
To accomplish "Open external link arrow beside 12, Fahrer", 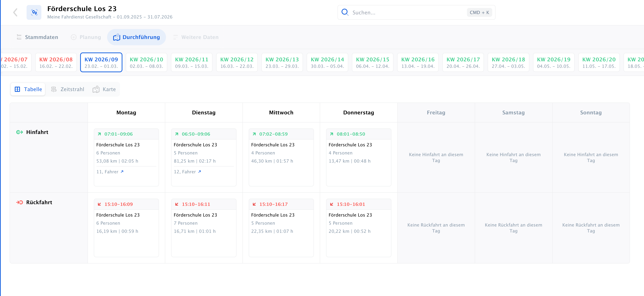I will tap(200, 172).
